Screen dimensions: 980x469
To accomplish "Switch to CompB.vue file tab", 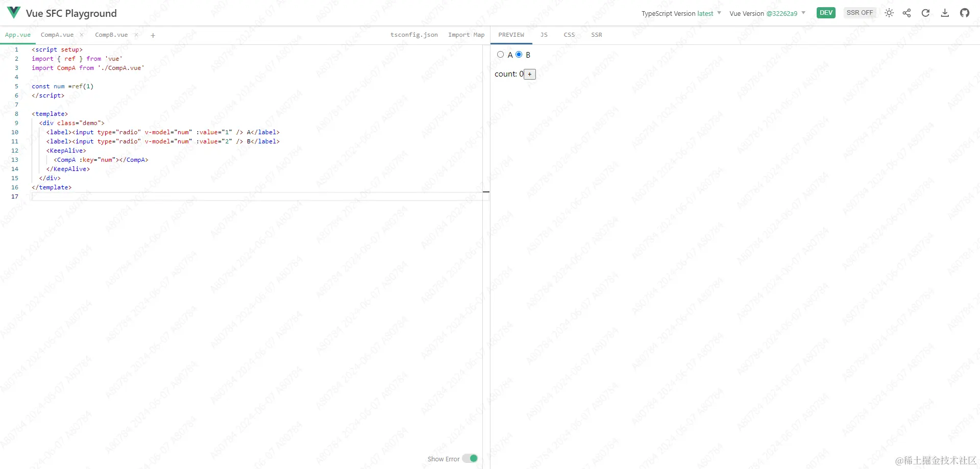I will pyautogui.click(x=111, y=35).
